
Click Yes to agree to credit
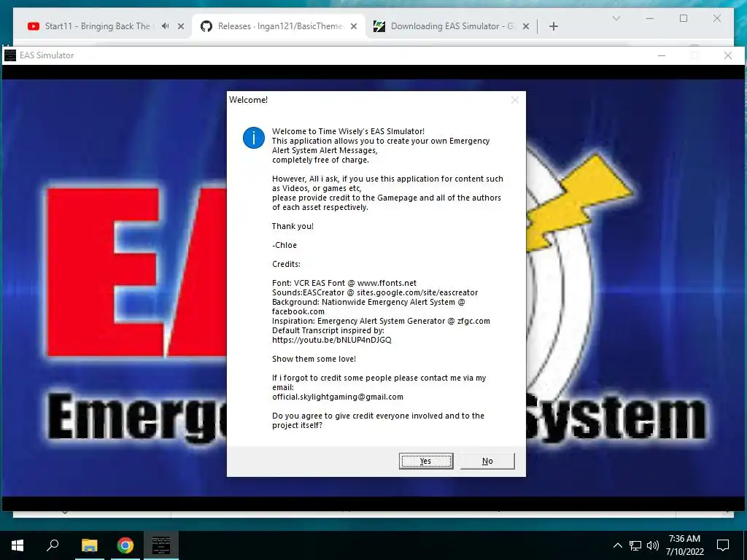click(426, 461)
